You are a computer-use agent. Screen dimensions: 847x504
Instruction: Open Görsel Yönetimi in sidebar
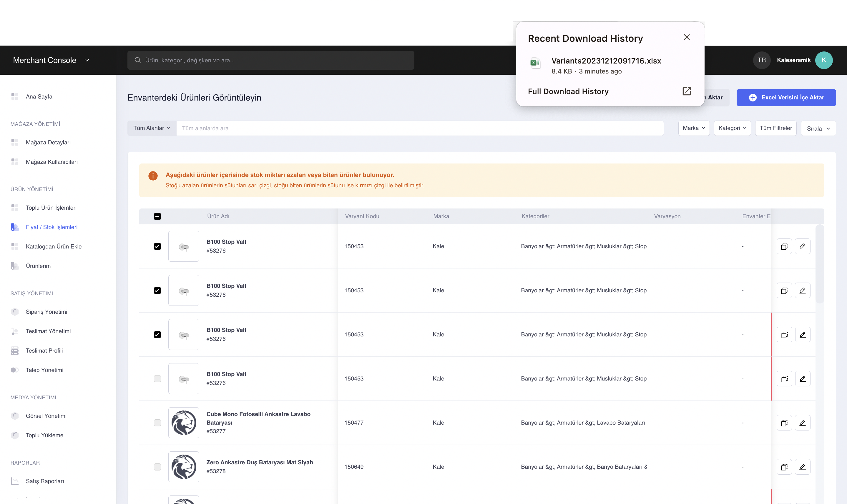46,416
